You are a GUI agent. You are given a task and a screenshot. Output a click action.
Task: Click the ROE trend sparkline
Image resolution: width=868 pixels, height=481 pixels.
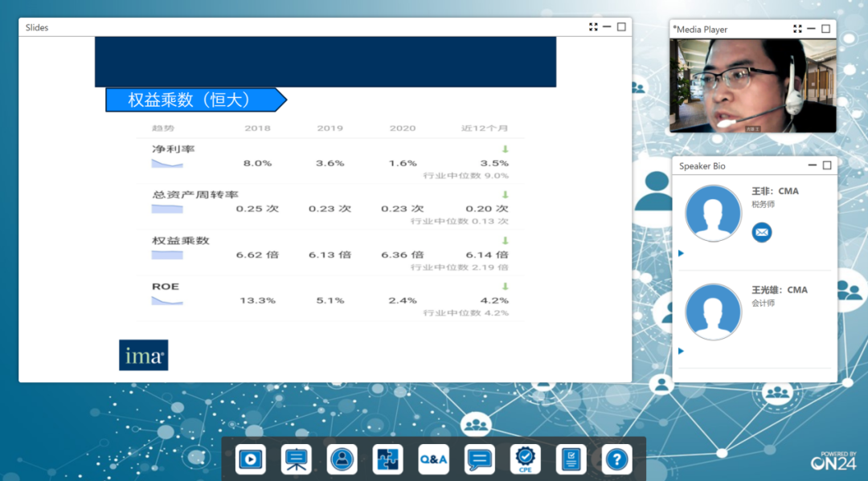point(167,301)
